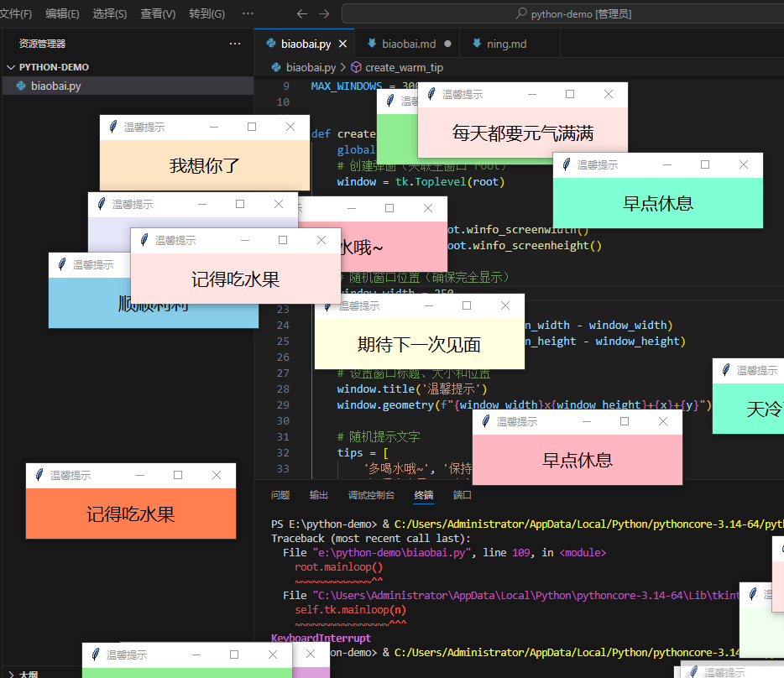Close the 期待下一次见面 popup window
The image size is (784, 678).
click(505, 305)
